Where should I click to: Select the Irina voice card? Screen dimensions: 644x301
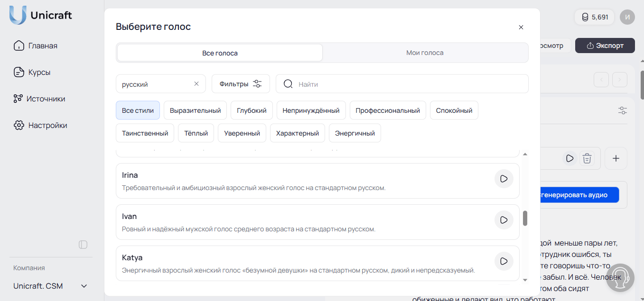[x=317, y=181]
